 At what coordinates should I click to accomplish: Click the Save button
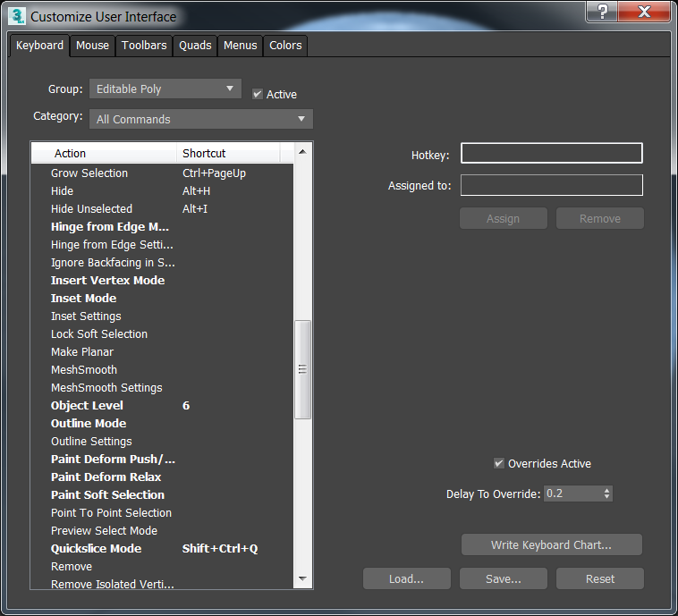click(x=504, y=578)
